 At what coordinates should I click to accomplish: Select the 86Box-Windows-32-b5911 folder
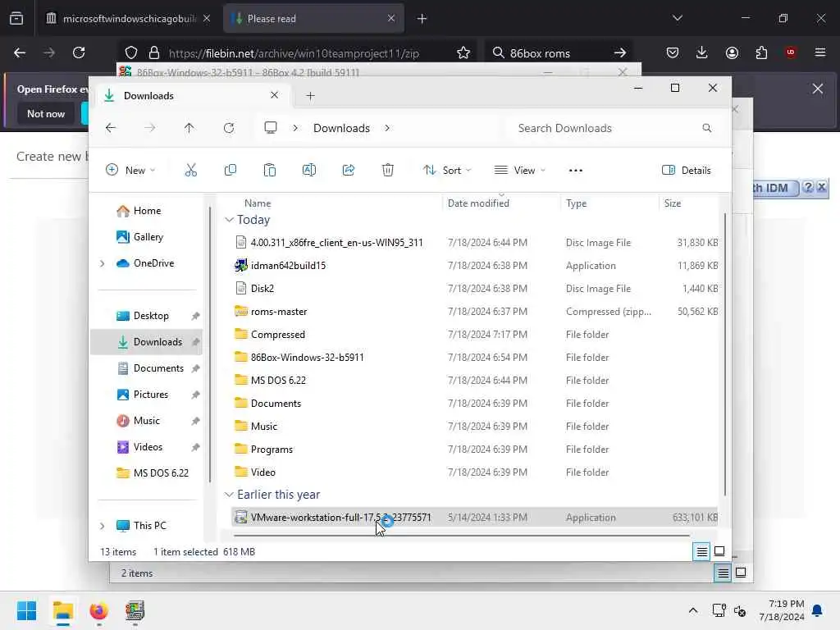point(475,358)
